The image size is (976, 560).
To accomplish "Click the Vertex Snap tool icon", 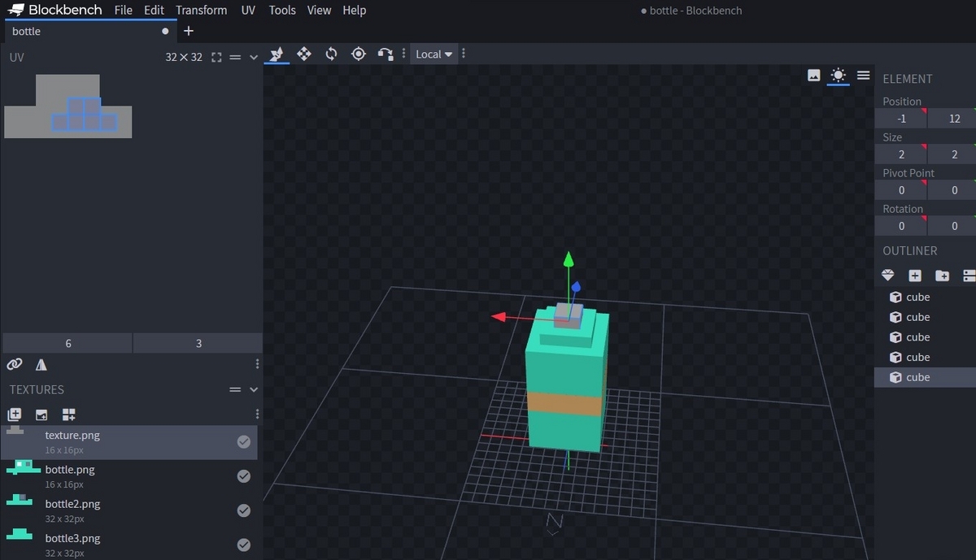I will 386,54.
